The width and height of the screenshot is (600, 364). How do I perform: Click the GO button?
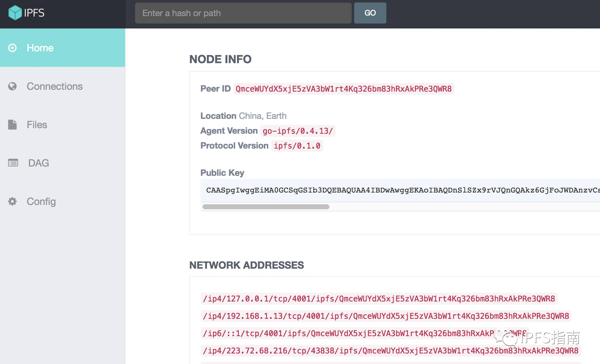coord(370,13)
